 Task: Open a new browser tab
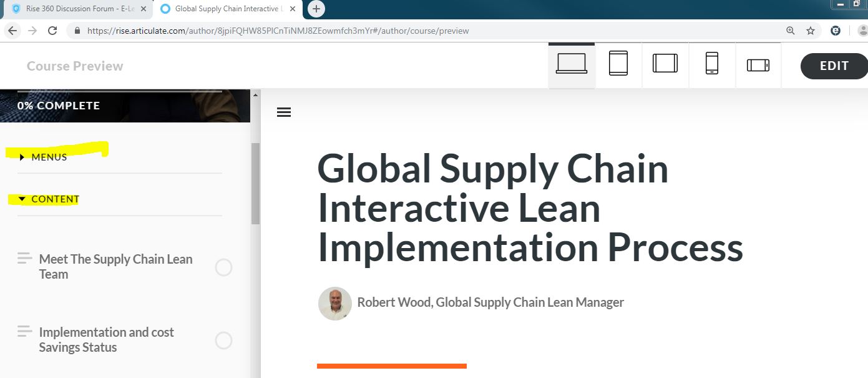tap(316, 9)
